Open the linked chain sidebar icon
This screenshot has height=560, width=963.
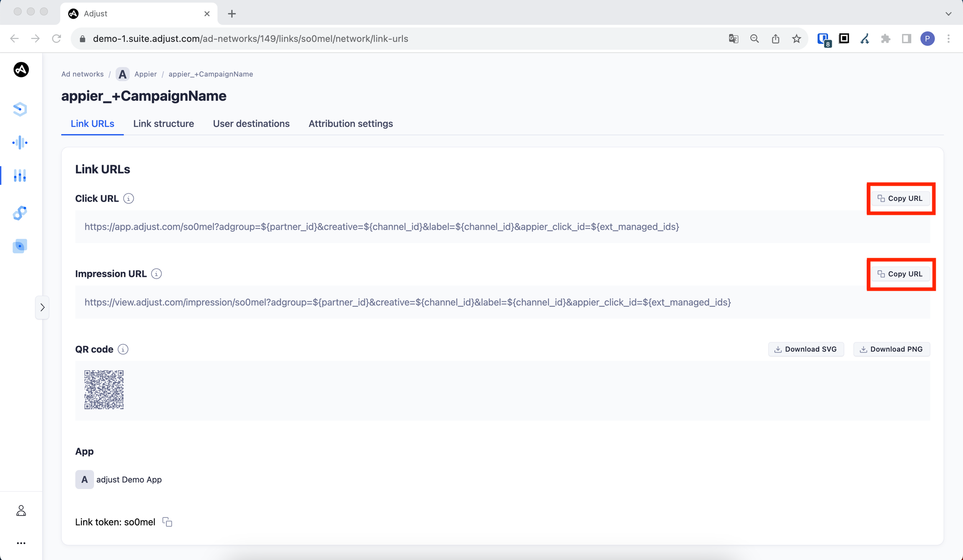20,213
